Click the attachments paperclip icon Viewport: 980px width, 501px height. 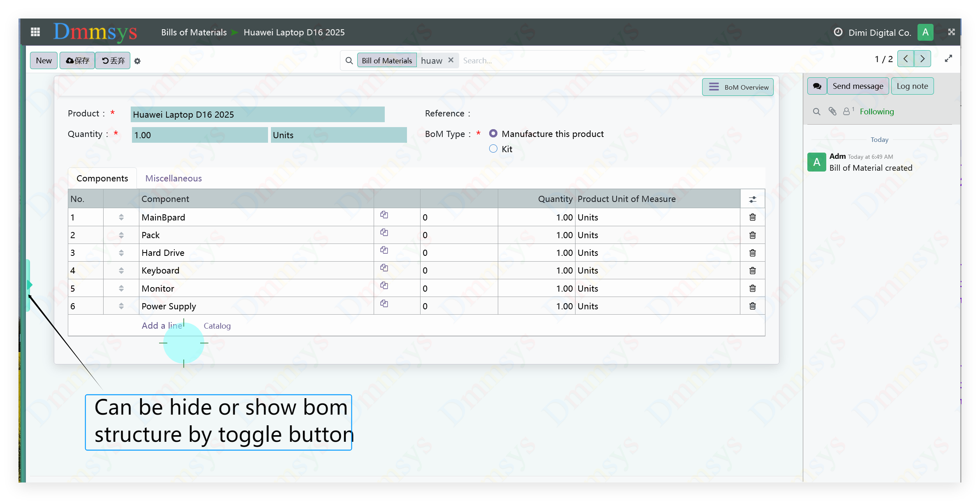(832, 111)
